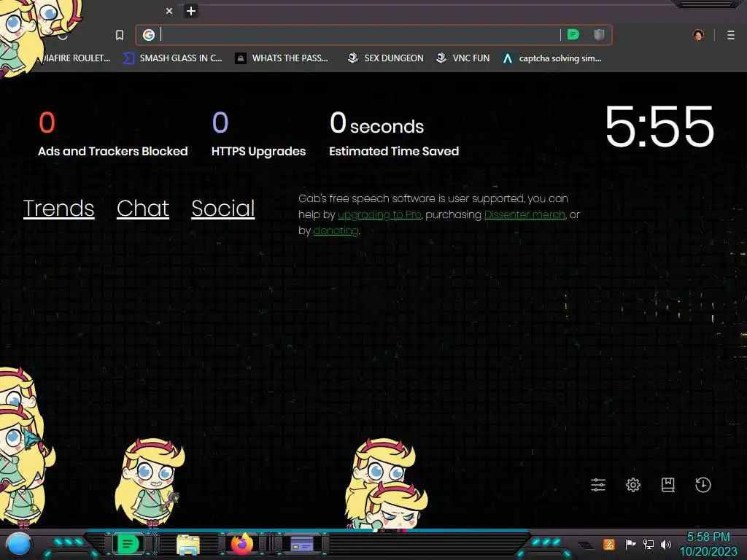747x560 pixels.
Task: Open the taskbar date and time
Action: (x=708, y=544)
